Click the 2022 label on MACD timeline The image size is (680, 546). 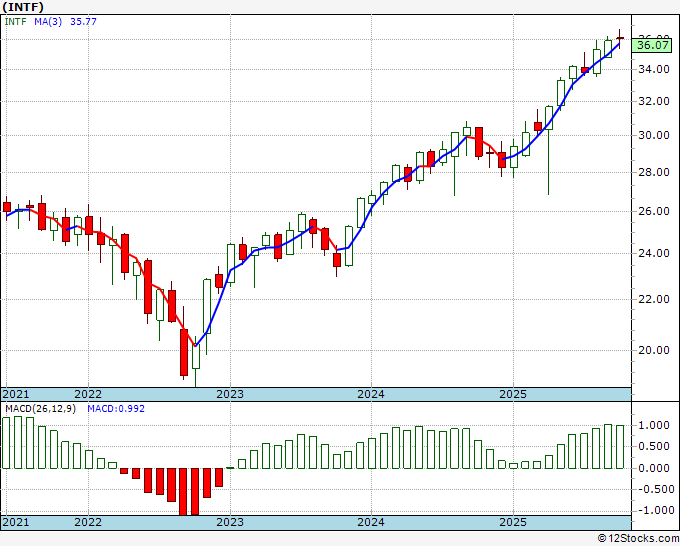pos(88,522)
